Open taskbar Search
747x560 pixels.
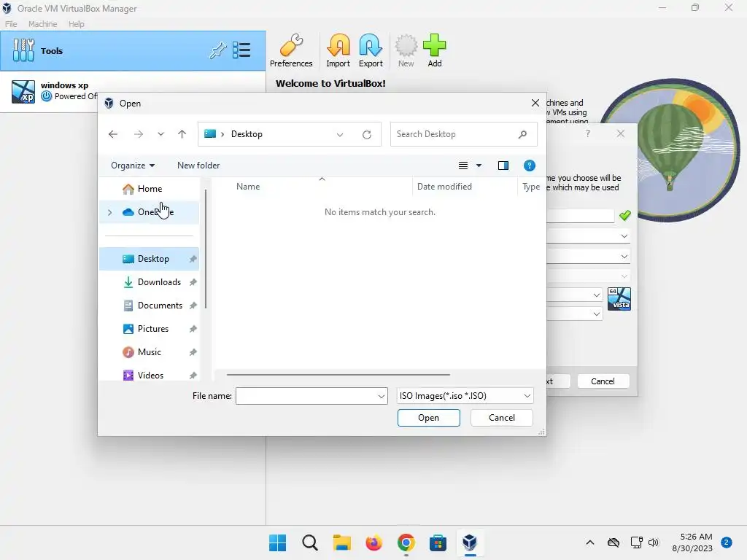[x=309, y=542]
